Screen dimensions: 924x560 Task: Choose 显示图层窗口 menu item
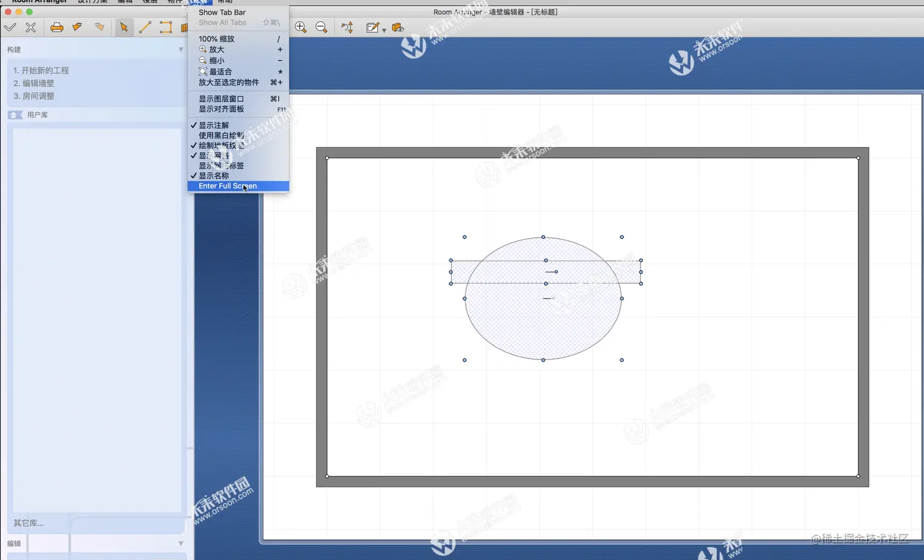238,98
